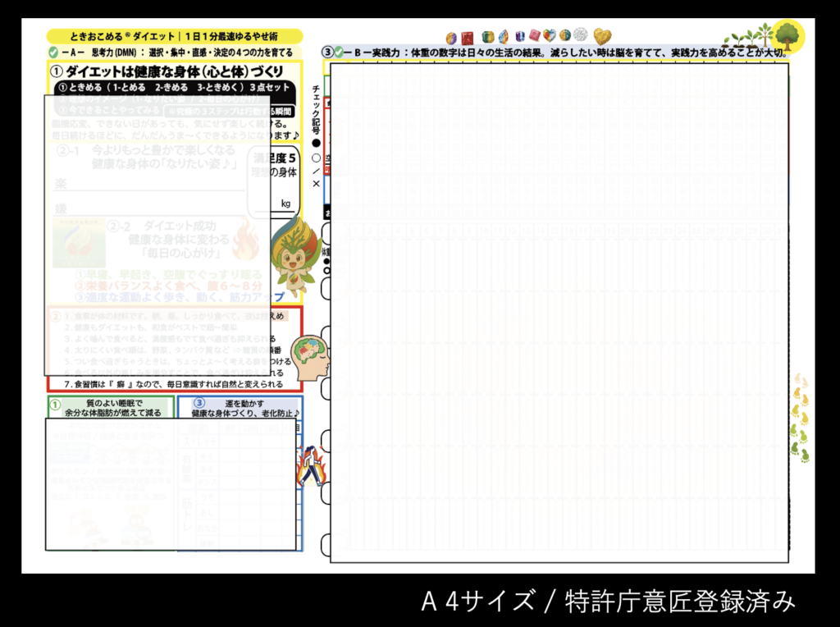Click the red square gem icon
The image size is (840, 627).
[x=468, y=38]
